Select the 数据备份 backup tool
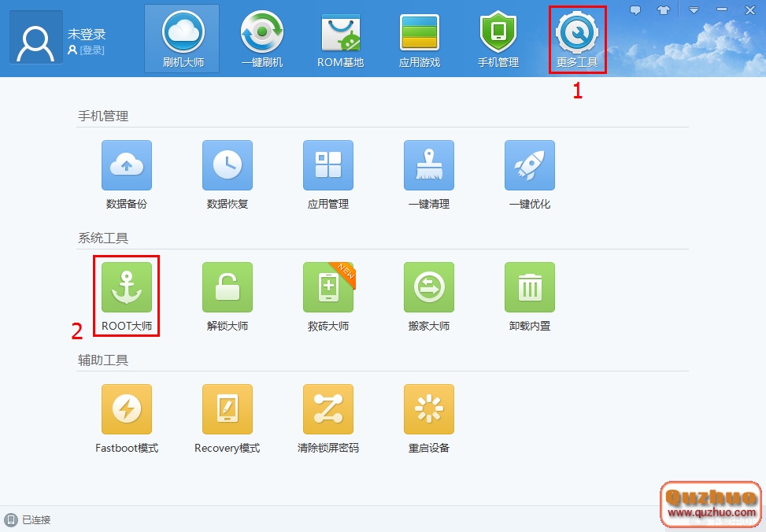 126,165
